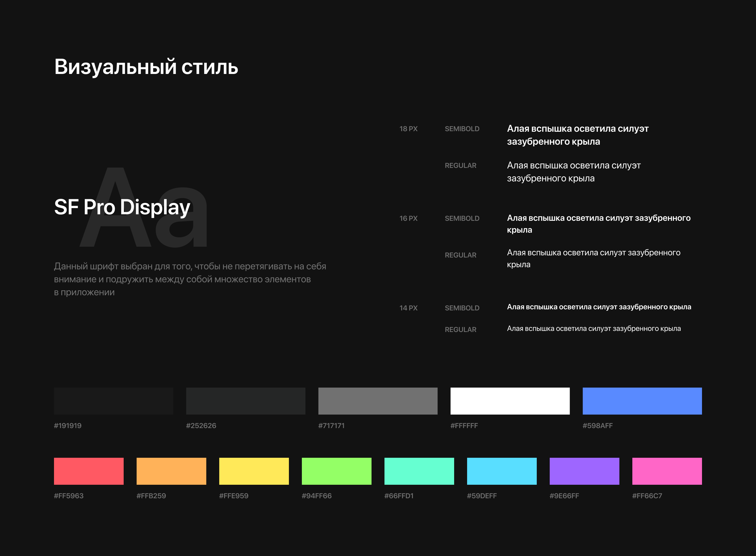Select the green #94FF66 swatch

(337, 471)
